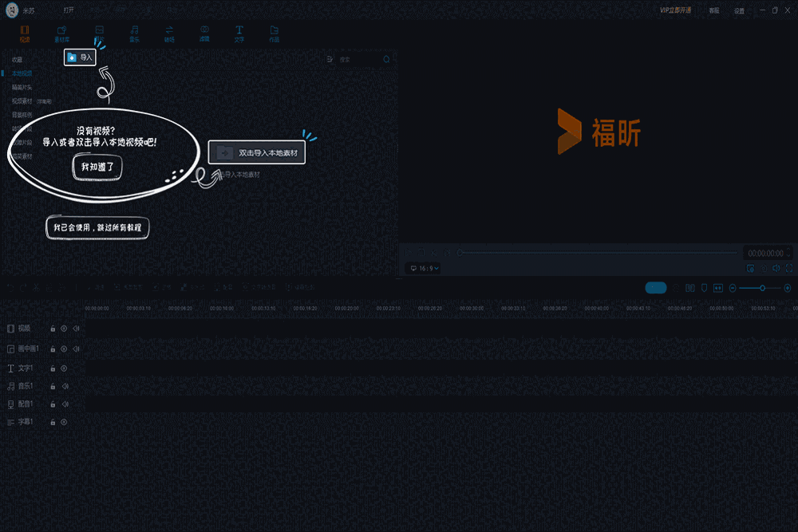Mute the 配音1 track

65,404
